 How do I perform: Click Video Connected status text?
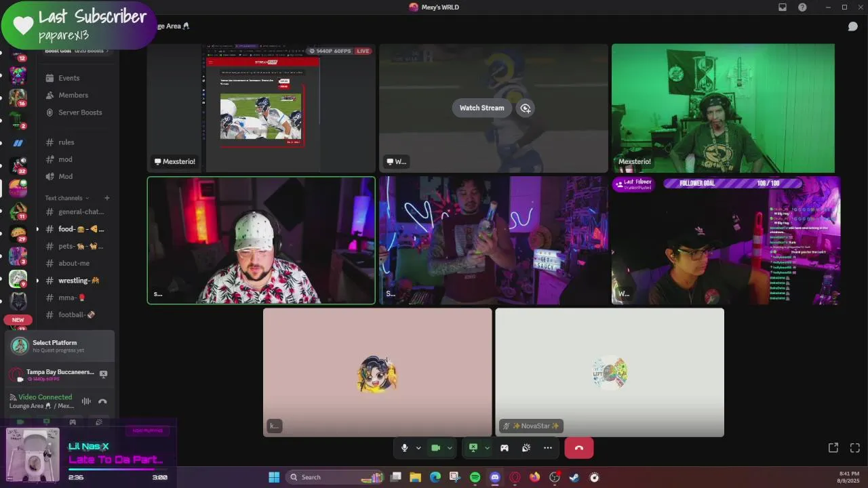click(45, 397)
